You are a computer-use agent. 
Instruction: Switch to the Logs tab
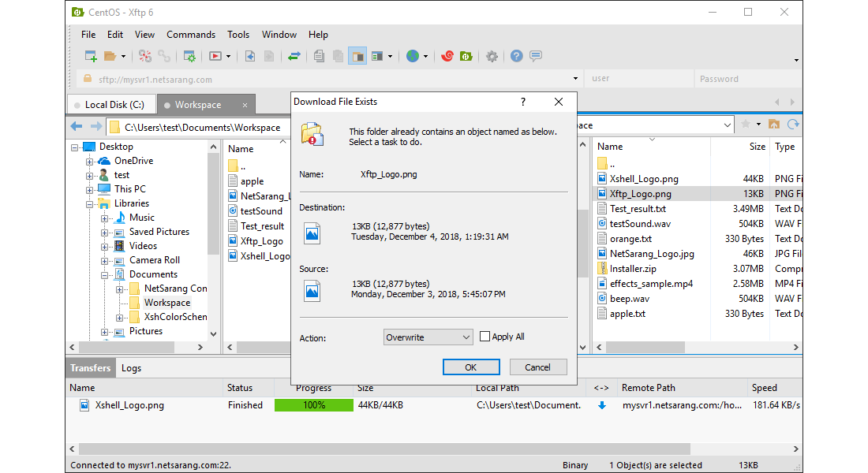point(131,368)
